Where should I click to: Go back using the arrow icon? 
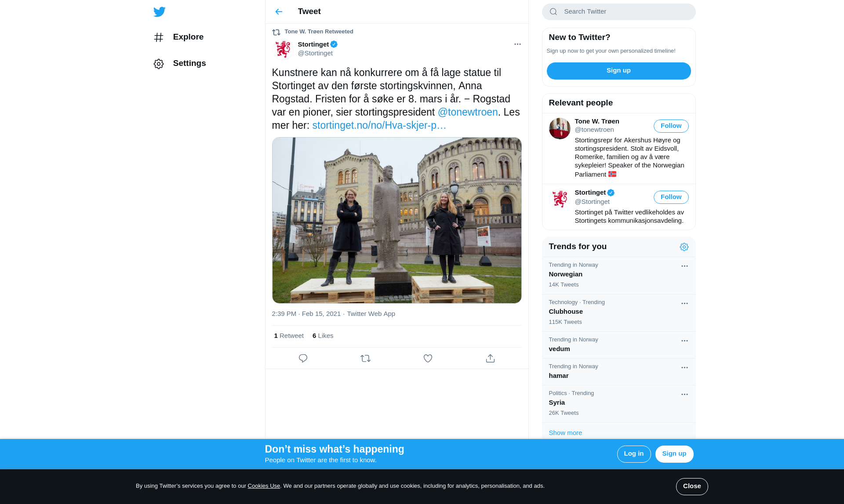coord(279,12)
